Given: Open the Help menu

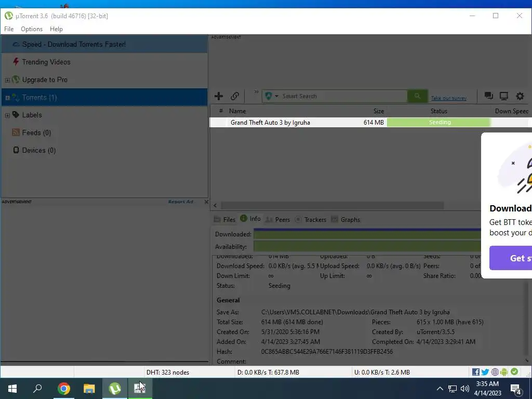Looking at the screenshot, I should (x=56, y=29).
